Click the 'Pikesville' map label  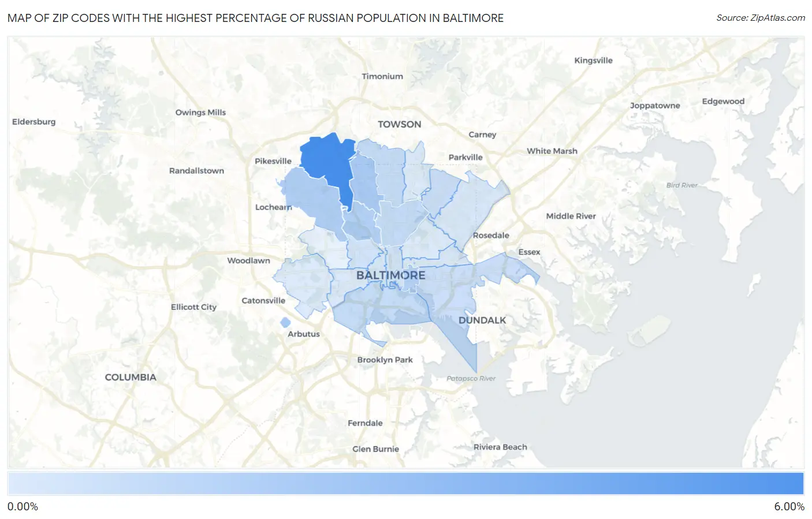coord(273,161)
